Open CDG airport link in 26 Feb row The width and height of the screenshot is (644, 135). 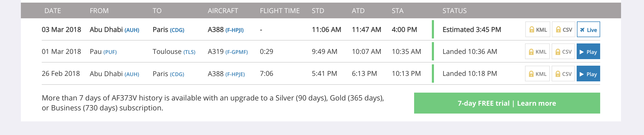tap(177, 74)
